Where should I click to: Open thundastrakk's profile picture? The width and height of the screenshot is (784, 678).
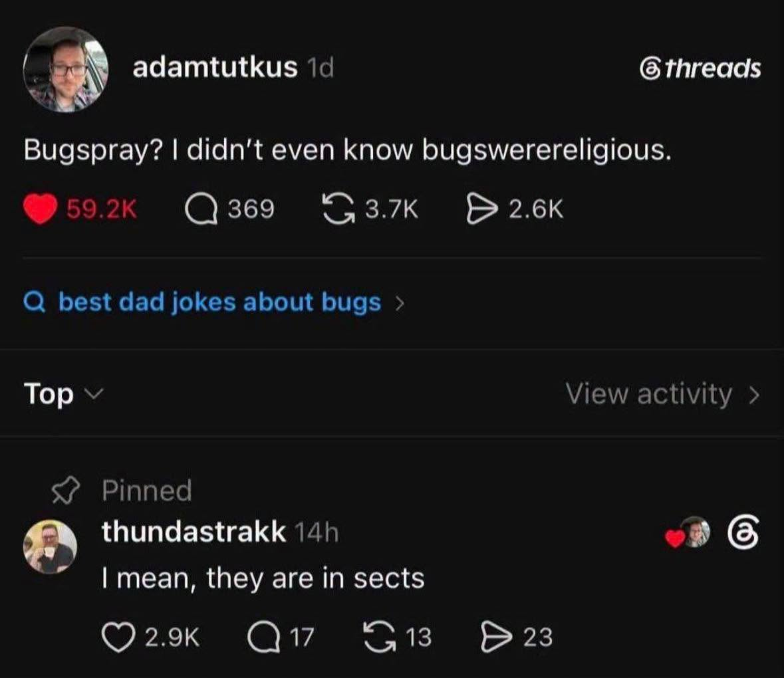point(50,546)
